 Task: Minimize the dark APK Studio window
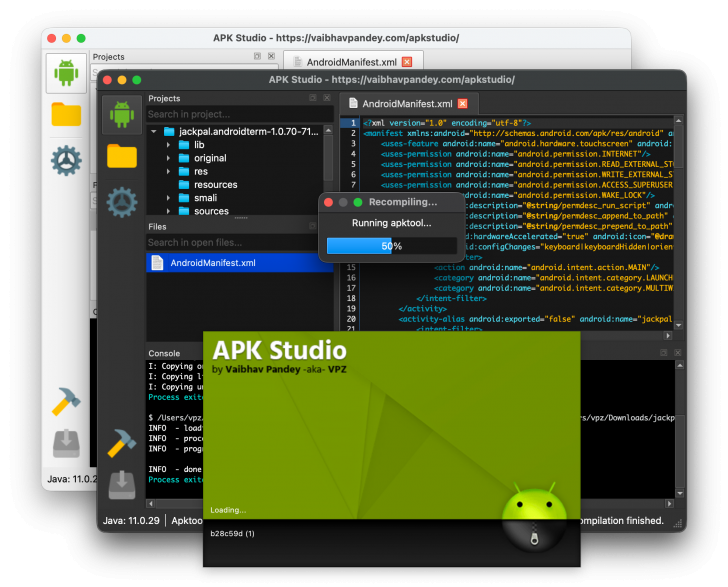122,80
